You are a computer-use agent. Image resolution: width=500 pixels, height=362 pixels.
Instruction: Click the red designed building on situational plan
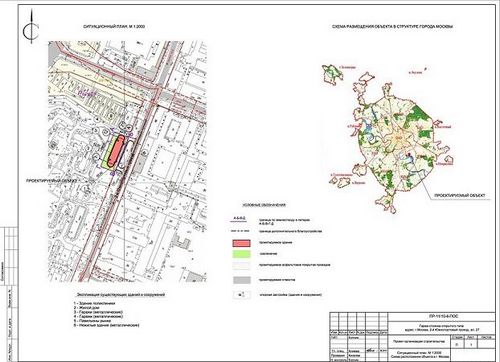pyautogui.click(x=116, y=150)
